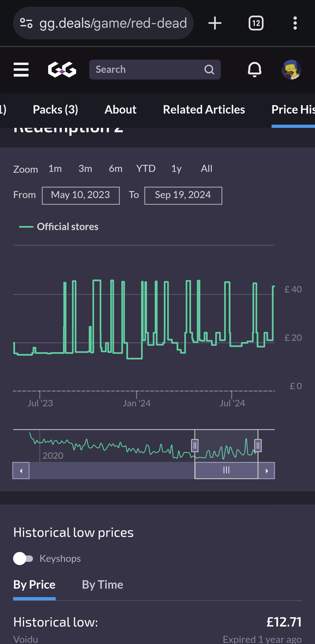Switch to the By Time tab
This screenshot has height=644, width=315.
tap(102, 585)
